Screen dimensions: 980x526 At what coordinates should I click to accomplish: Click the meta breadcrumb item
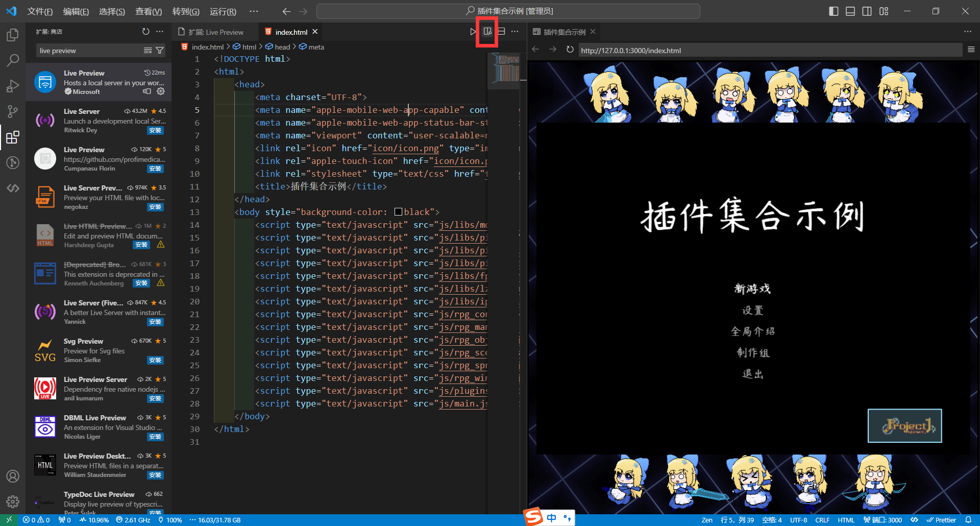[x=311, y=47]
